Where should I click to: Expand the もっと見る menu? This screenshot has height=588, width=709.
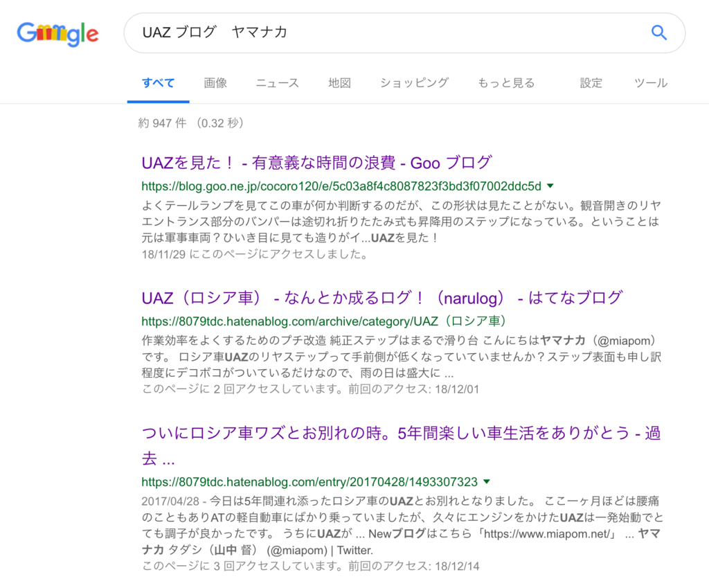(x=506, y=83)
